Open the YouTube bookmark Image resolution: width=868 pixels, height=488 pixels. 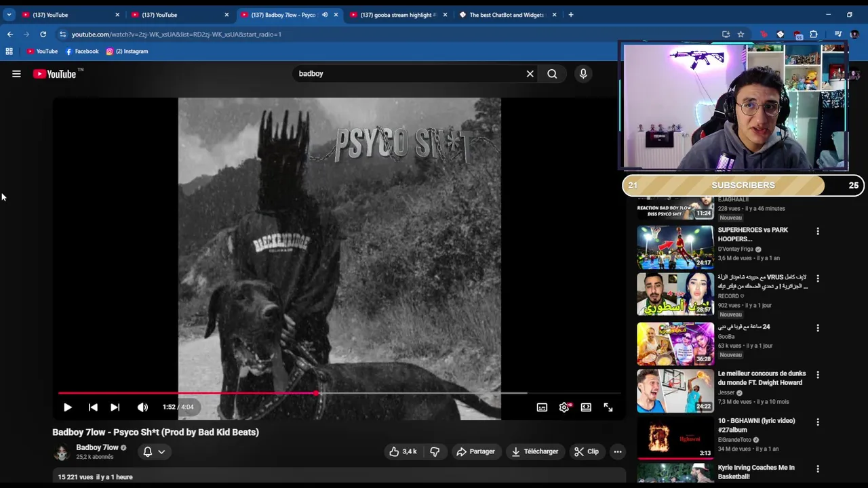pos(42,52)
